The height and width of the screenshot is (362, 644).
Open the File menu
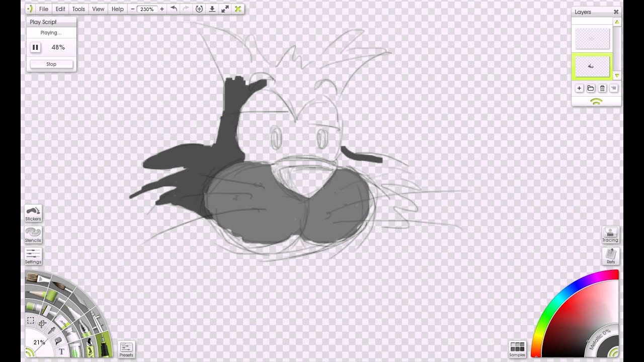pos(44,9)
